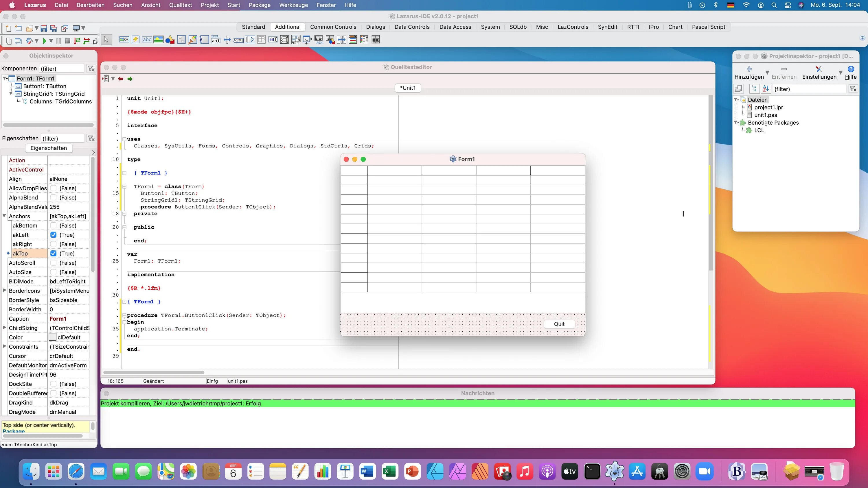The width and height of the screenshot is (868, 488).
Task: Collapse the Anchors property group
Action: pyautogui.click(x=4, y=216)
